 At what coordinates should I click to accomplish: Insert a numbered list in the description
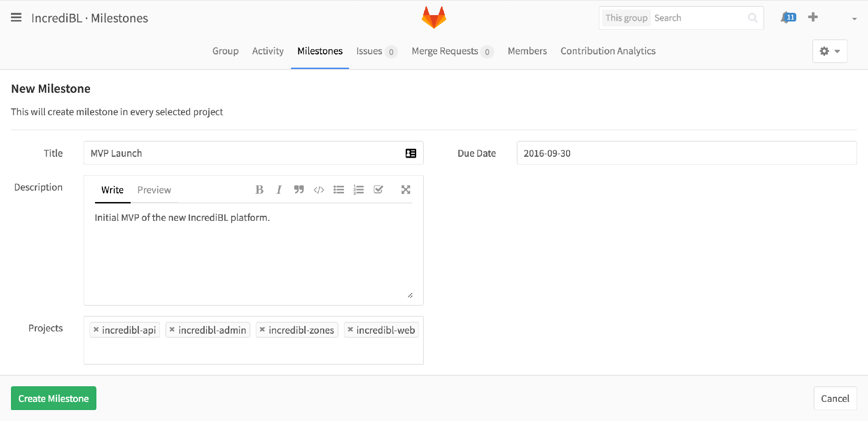coord(358,189)
